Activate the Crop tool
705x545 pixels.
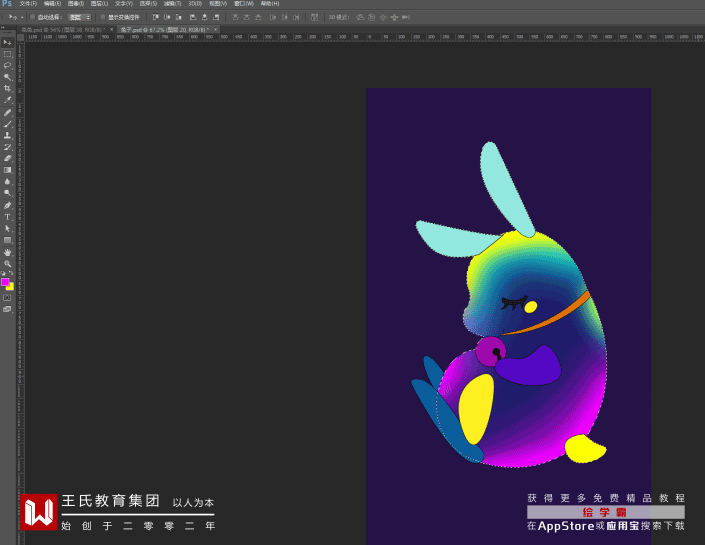point(7,88)
